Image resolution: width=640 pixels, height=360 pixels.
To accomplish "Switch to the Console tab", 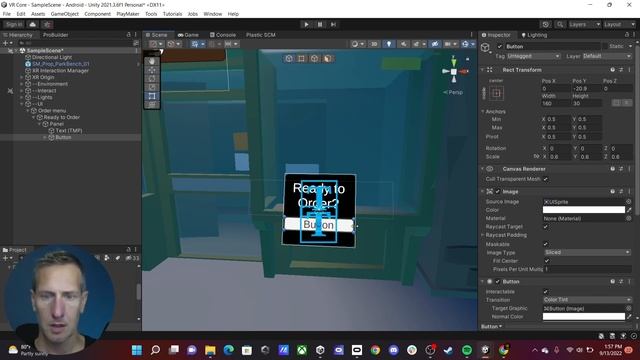I will tap(223, 35).
